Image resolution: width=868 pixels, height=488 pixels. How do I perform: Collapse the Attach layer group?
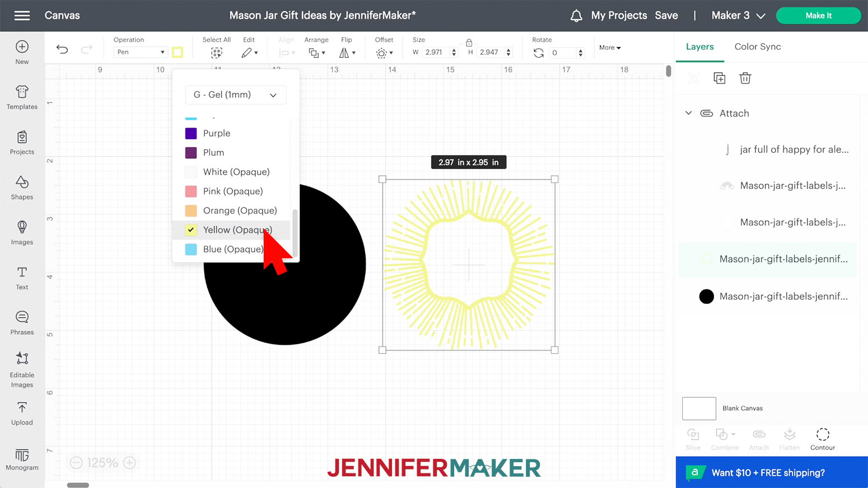click(x=689, y=113)
